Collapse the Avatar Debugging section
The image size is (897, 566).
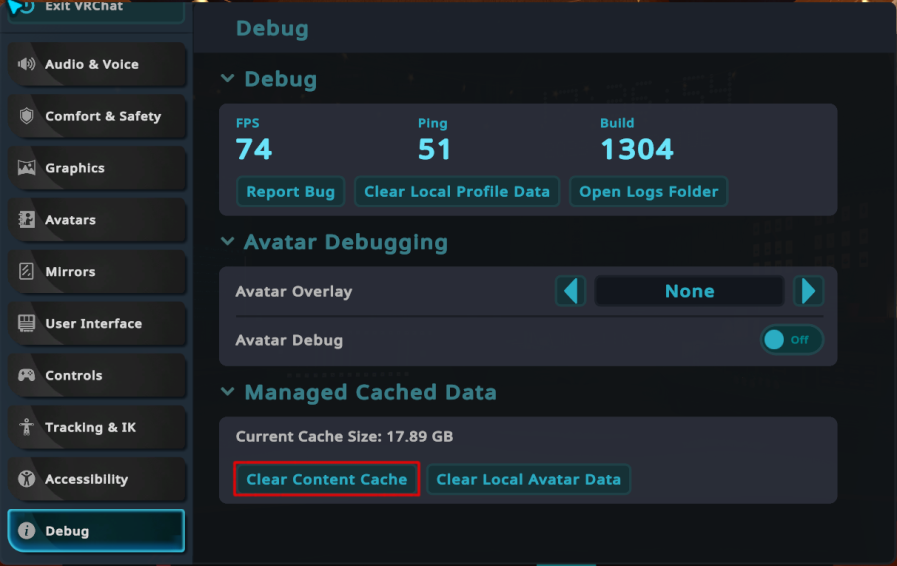click(x=228, y=242)
